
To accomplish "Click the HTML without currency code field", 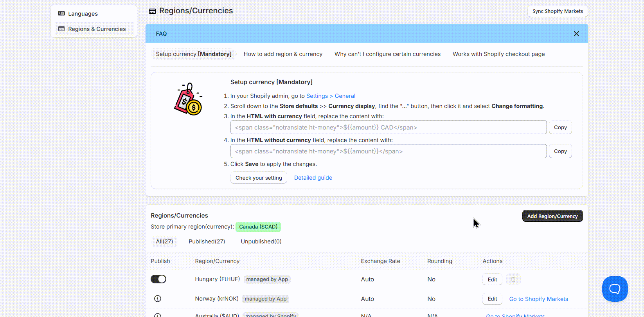I will coord(389,151).
